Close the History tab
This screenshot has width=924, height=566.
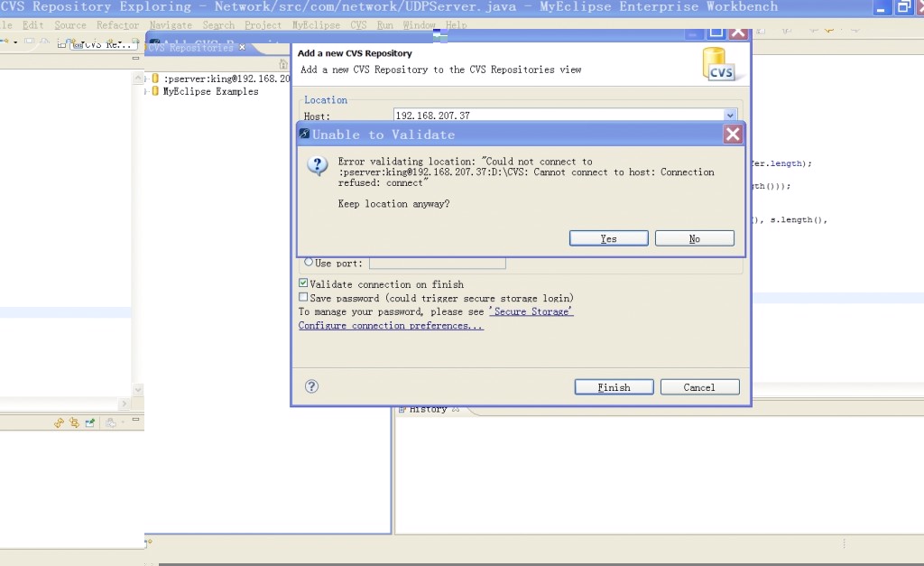click(456, 409)
